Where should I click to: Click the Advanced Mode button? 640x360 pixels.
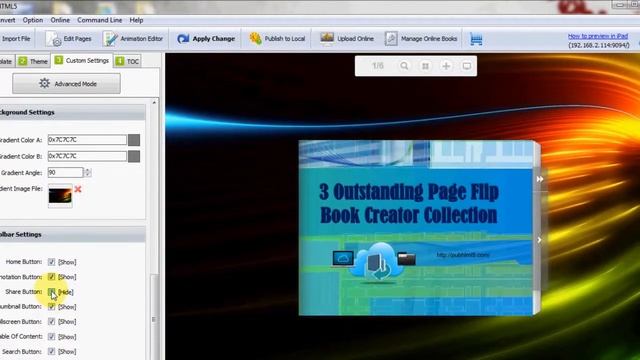(x=67, y=84)
